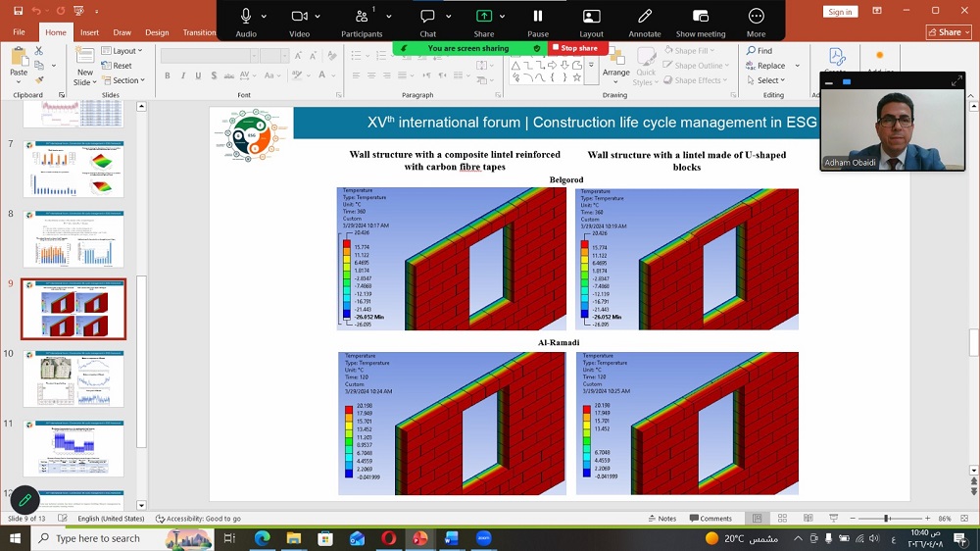Open Opera browser from the taskbar
Screen dimensions: 980x551
389,538
